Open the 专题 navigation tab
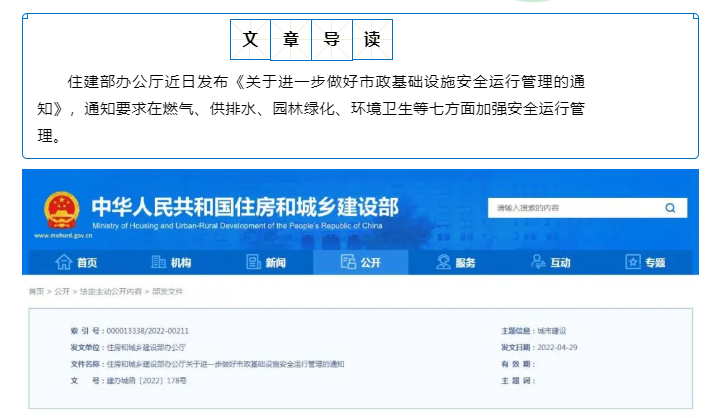The width and height of the screenshot is (708, 418). pyautogui.click(x=645, y=262)
